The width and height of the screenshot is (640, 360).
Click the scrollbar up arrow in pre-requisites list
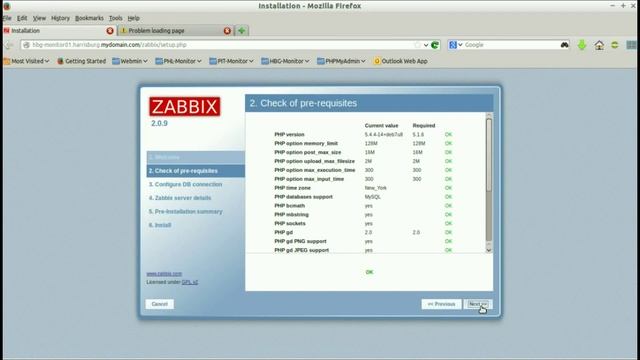coord(489,116)
